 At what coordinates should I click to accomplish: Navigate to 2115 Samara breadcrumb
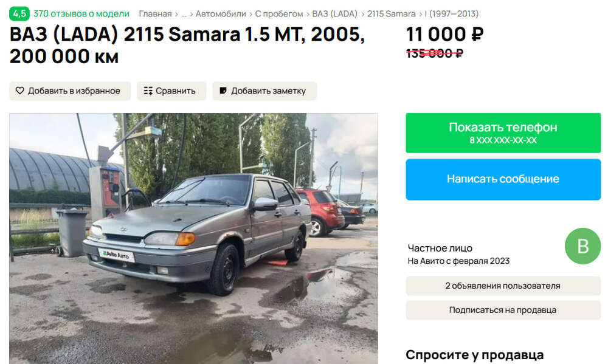tap(391, 14)
